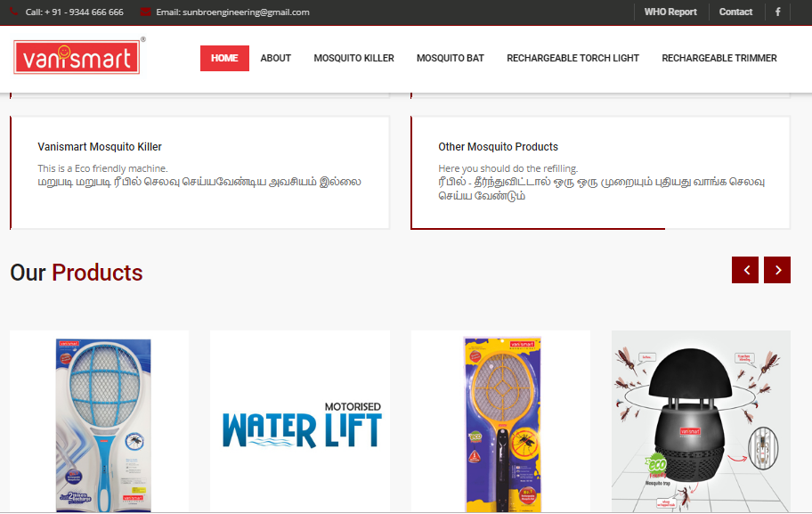Click the phone number +91 - 9344 666 666
Screen dimensions: 812x514
85,12
